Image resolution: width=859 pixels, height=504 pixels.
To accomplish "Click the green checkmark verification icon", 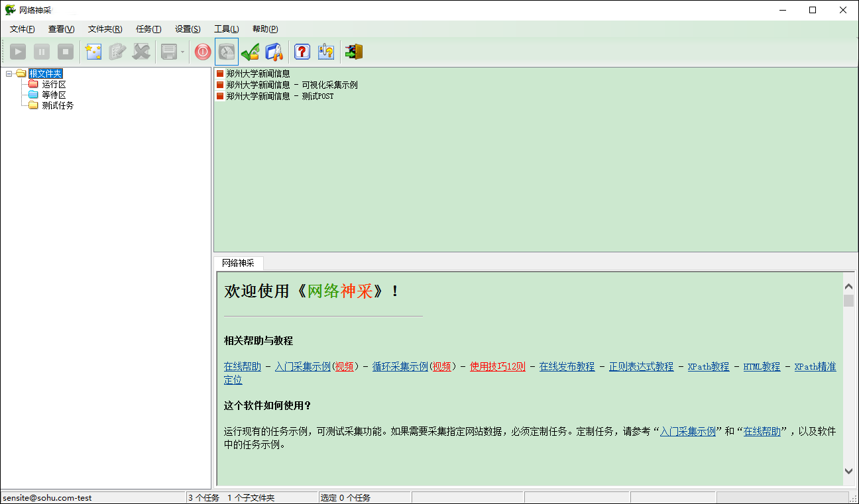I will click(250, 51).
